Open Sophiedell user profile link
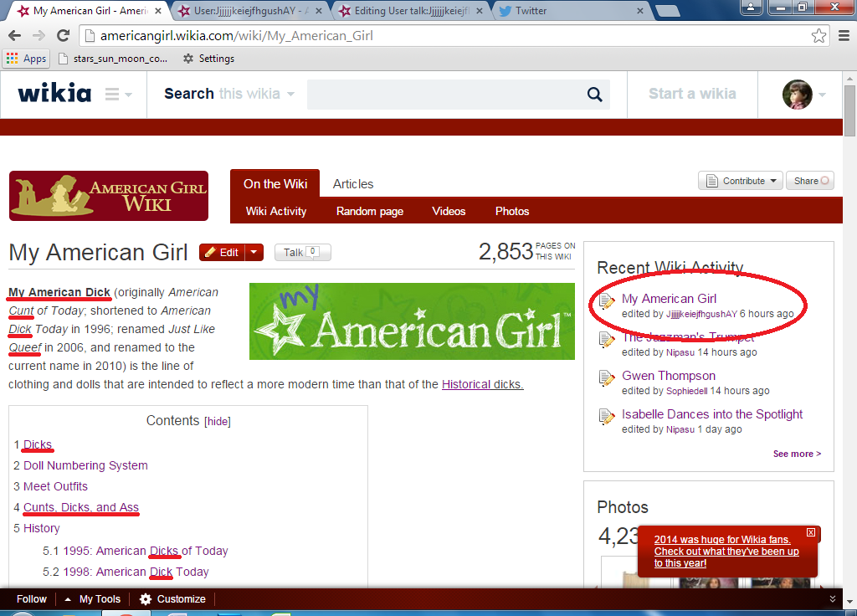857x616 pixels. pos(686,391)
